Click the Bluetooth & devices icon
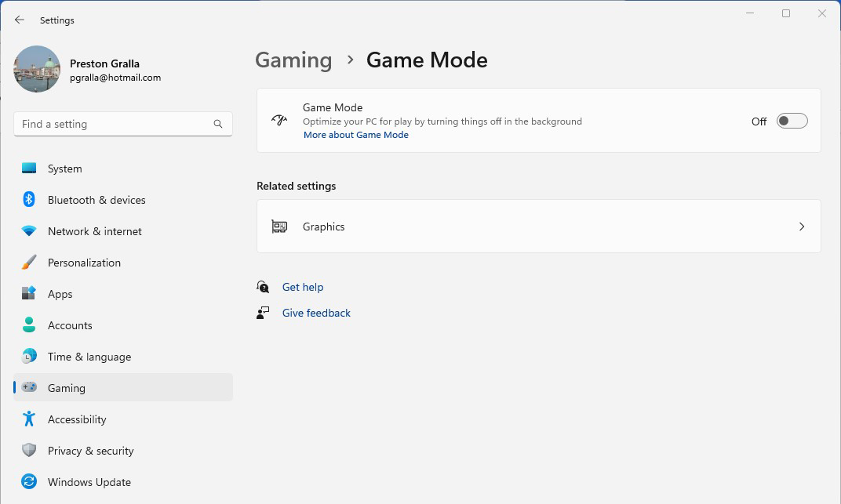 [29, 200]
